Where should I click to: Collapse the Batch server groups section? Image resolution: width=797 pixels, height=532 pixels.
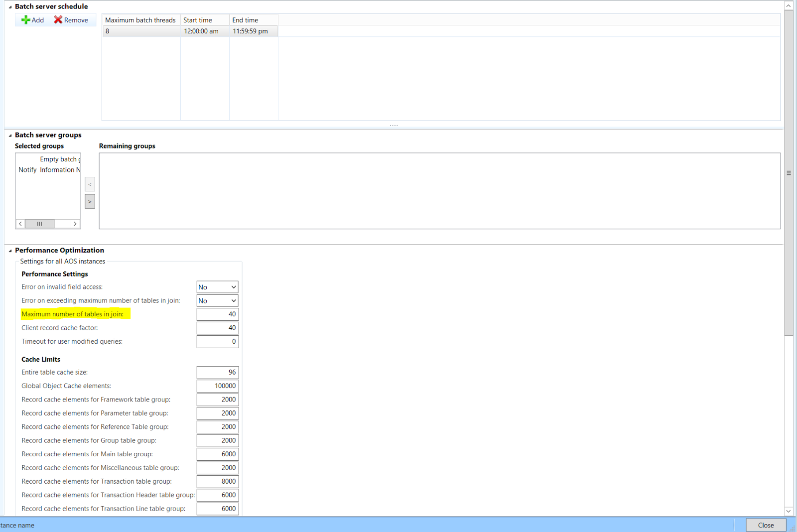click(9, 135)
